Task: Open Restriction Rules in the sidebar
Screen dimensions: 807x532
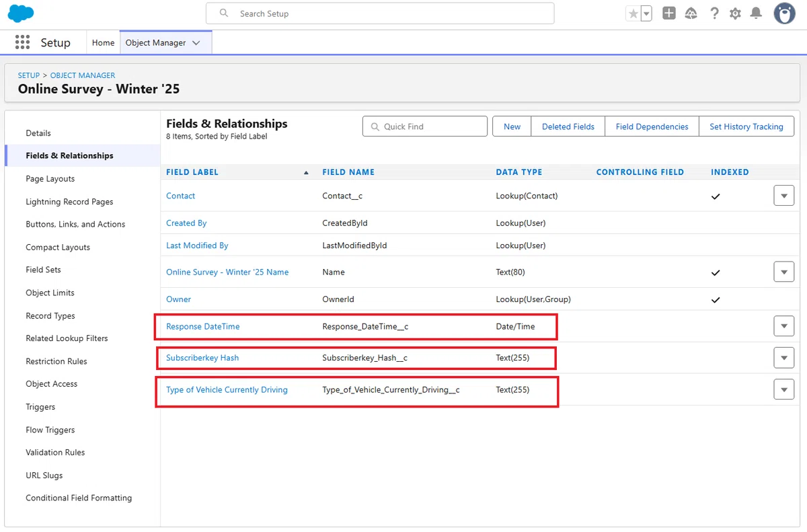Action: pyautogui.click(x=56, y=361)
